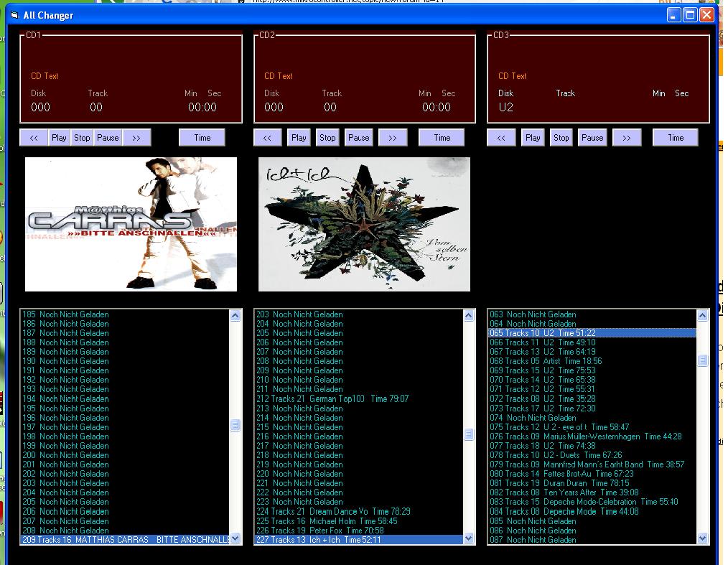Click the CD3 list scrollbar thumb

tap(702, 360)
